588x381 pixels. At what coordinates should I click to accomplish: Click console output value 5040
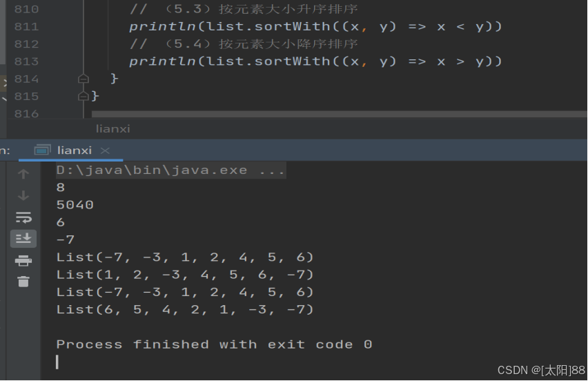75,205
